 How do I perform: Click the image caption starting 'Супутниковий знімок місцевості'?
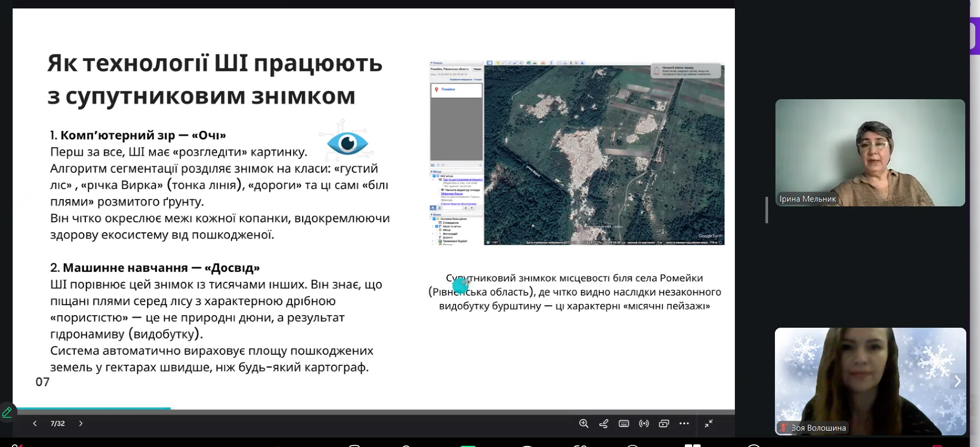coord(575,292)
